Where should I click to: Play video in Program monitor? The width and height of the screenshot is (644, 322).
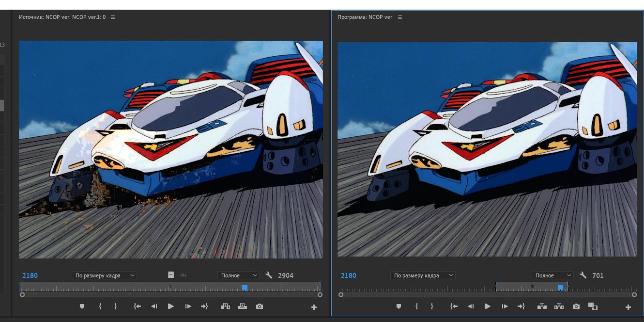click(488, 306)
